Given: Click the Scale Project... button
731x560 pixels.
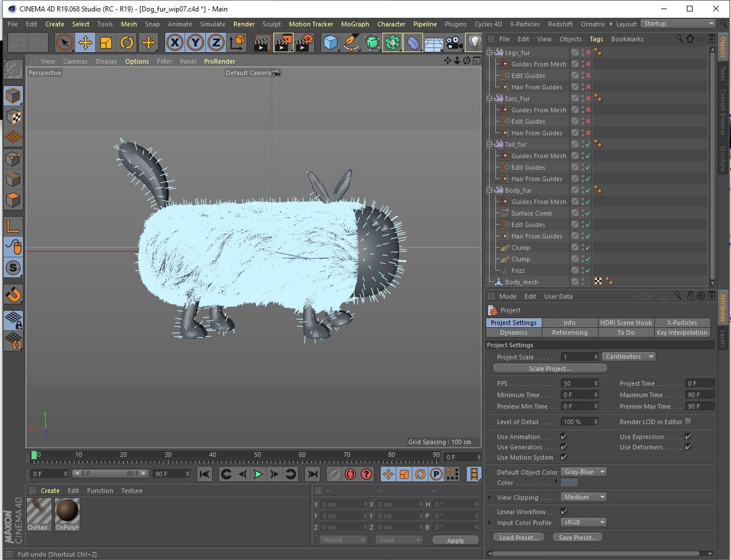Looking at the screenshot, I should coord(549,369).
